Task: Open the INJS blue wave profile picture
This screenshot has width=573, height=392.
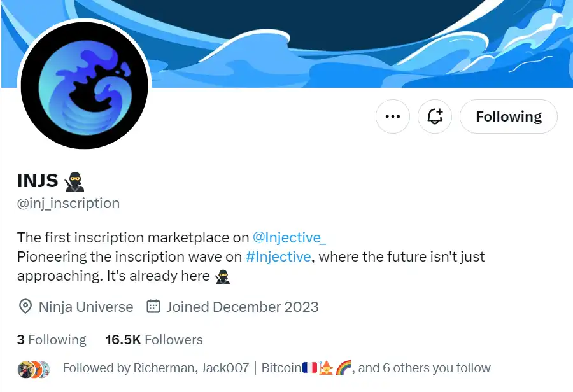Action: 84,86
